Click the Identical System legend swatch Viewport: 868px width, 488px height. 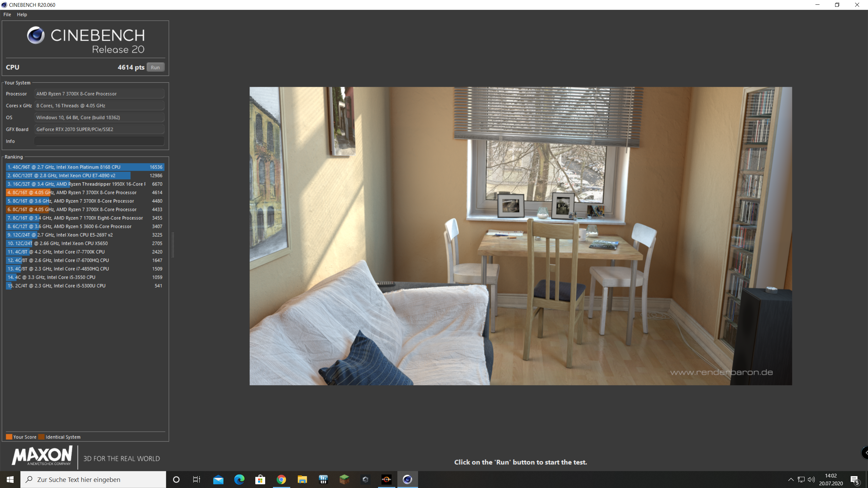point(41,437)
